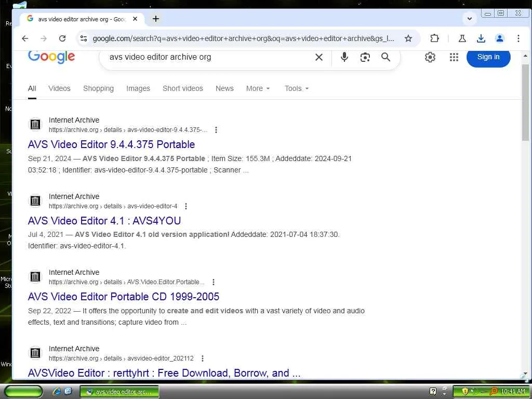Viewport: 532px width, 399px height.
Task: Click the scrollbar up arrow
Action: click(x=525, y=55)
